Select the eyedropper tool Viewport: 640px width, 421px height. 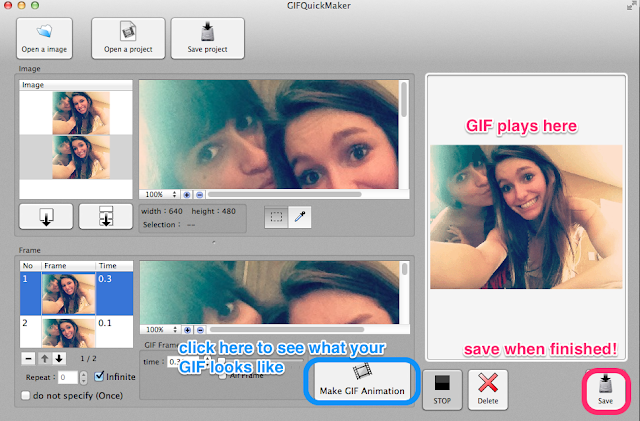[x=300, y=217]
